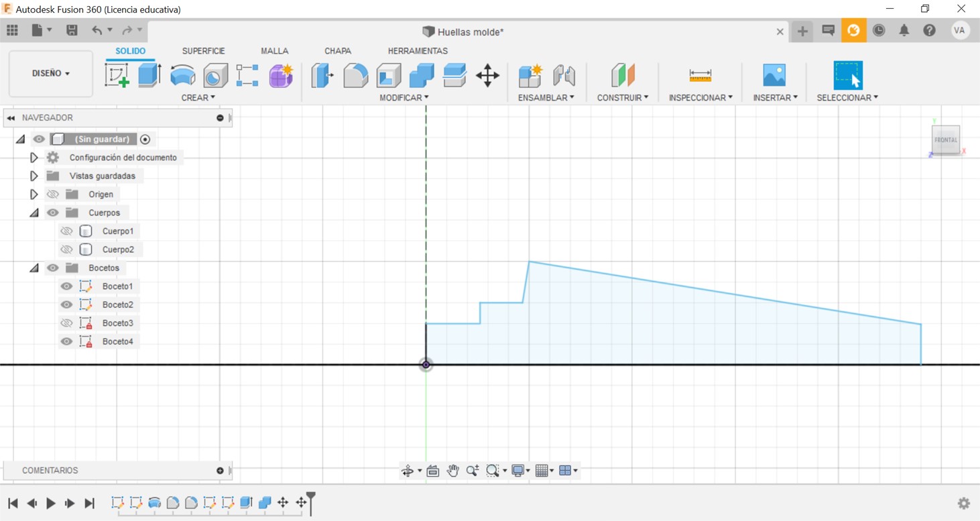980x521 pixels.
Task: Open the DISEÑO workspace dropdown
Action: tap(51, 74)
